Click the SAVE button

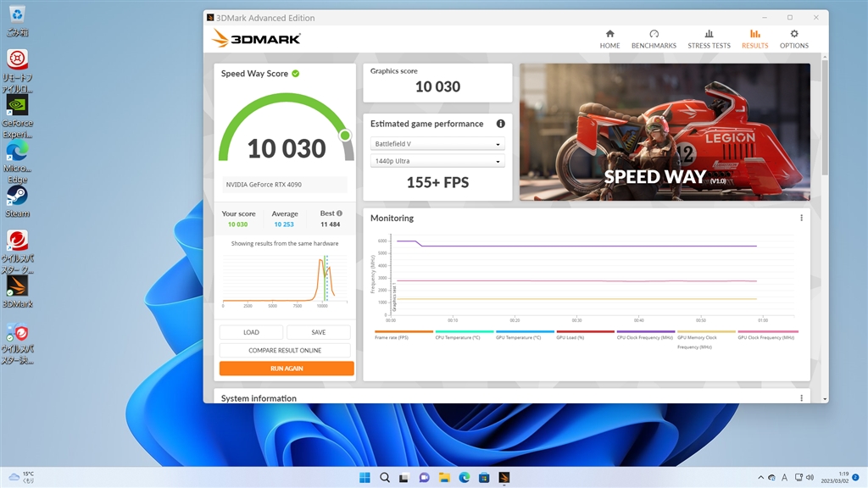(319, 332)
